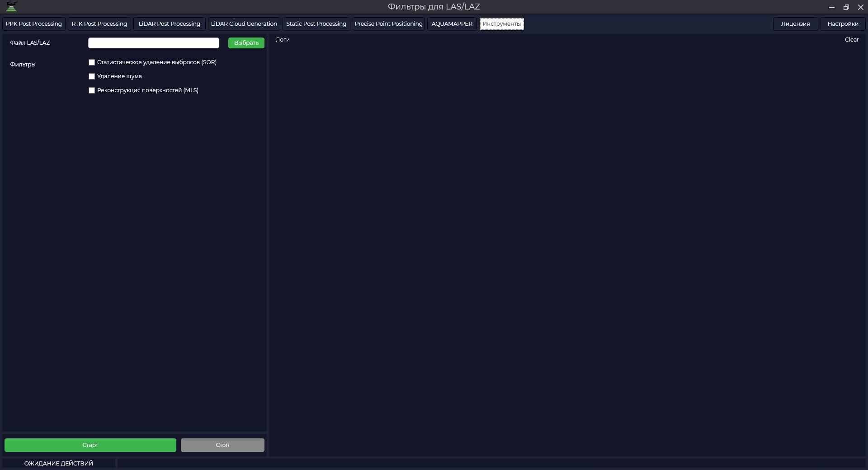Click the Файл LAS/LAZ path input field
The width and height of the screenshot is (868, 470).
tap(154, 43)
